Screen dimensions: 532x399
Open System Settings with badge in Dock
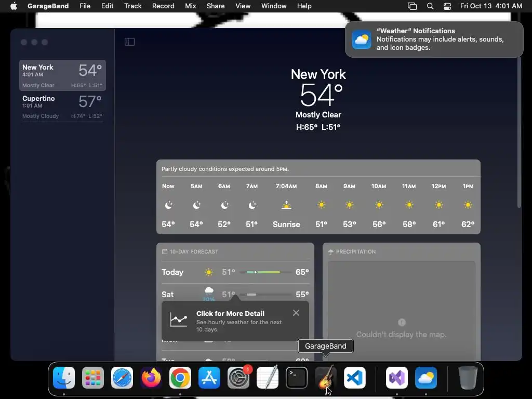tap(238, 378)
